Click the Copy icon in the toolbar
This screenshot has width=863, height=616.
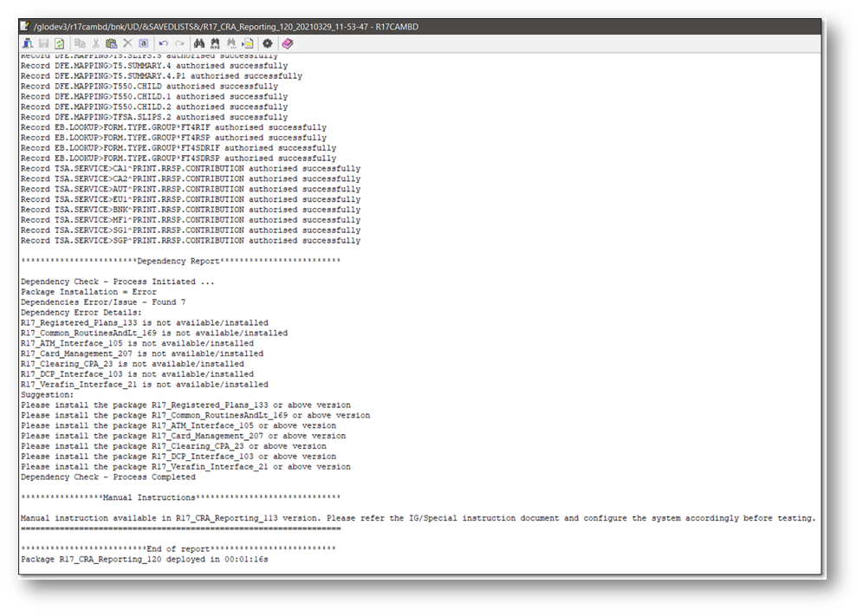point(80,43)
